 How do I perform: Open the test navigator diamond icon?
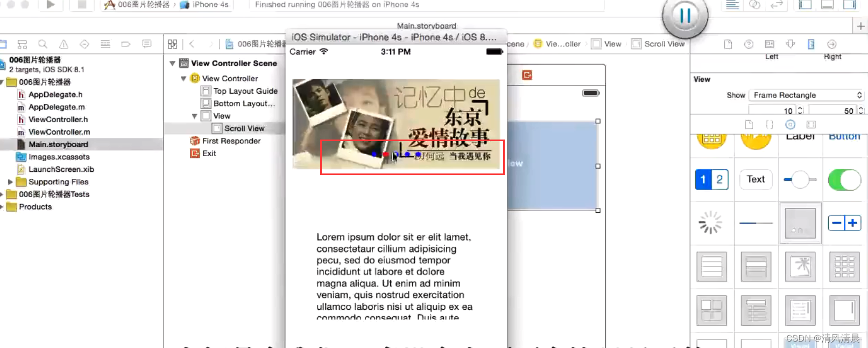click(x=84, y=44)
